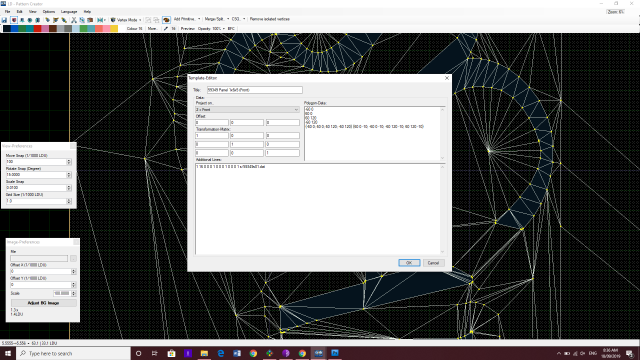Click the Save floppy disk icon
The image size is (640, 360).
pyautogui.click(x=4, y=20)
